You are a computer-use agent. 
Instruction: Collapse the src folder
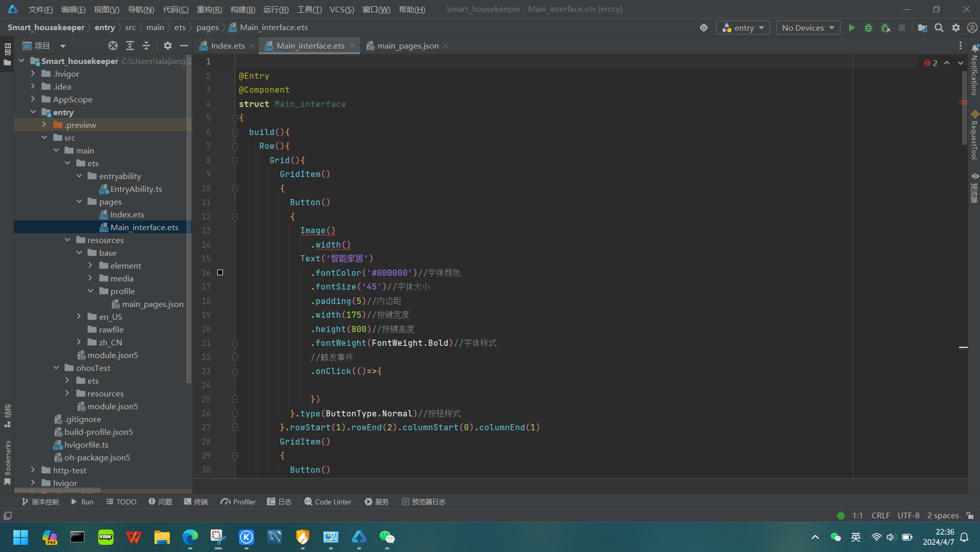44,138
